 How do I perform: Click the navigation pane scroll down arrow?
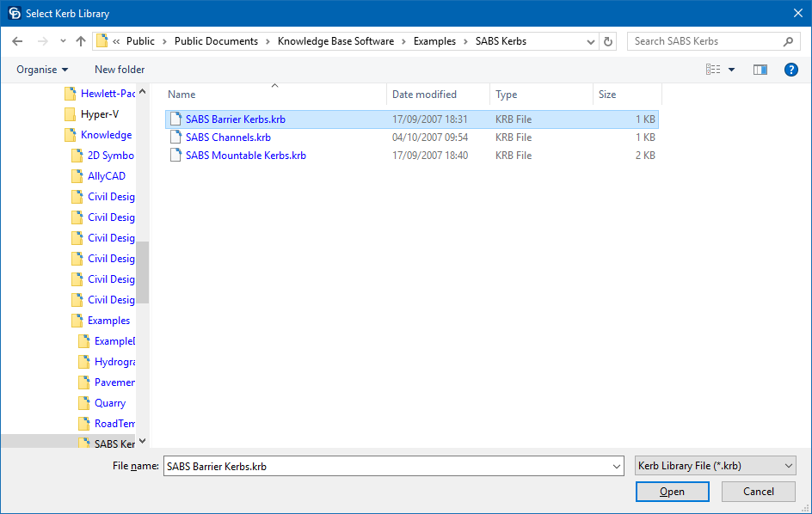click(143, 442)
